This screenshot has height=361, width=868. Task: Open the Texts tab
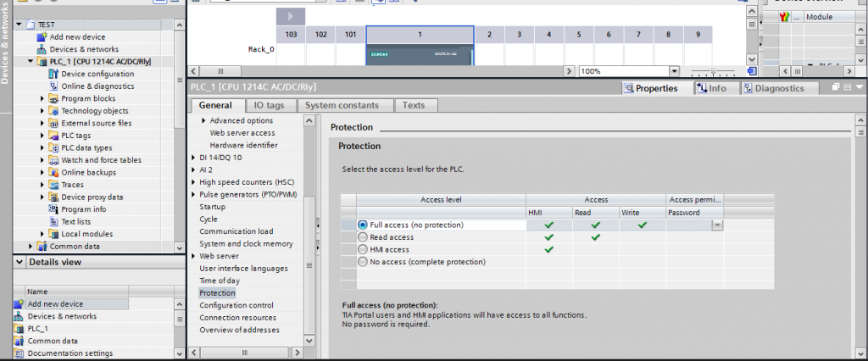coord(414,105)
